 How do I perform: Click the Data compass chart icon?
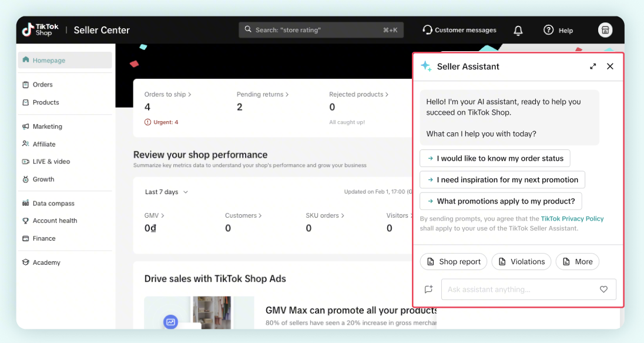(x=25, y=203)
